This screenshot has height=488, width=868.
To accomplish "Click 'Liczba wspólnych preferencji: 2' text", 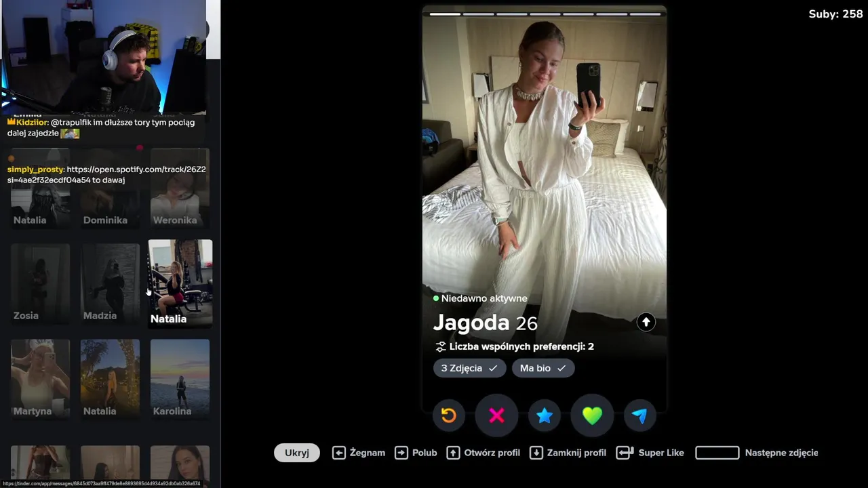I will click(x=521, y=346).
